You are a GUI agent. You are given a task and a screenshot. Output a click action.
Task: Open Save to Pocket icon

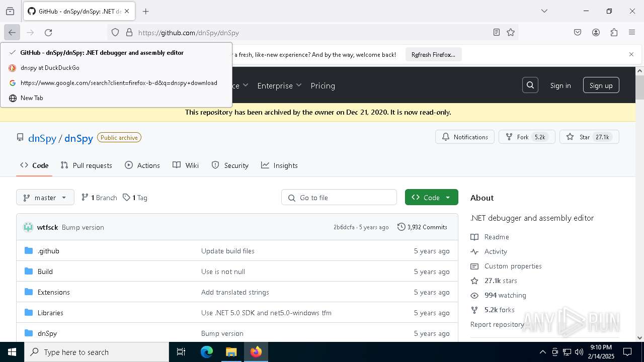[x=578, y=32]
